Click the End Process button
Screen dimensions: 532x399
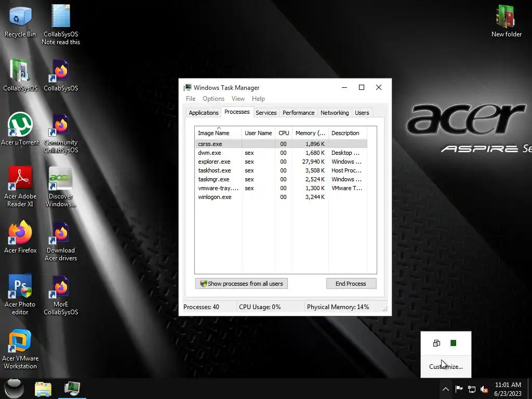coord(351,284)
